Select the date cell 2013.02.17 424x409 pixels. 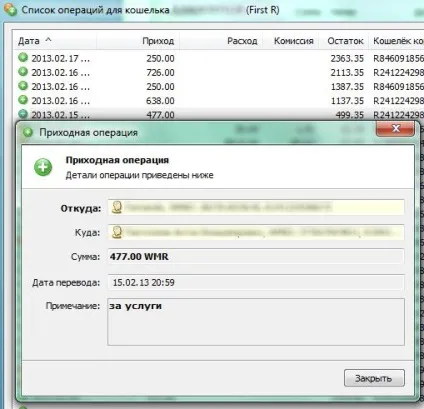pos(60,58)
